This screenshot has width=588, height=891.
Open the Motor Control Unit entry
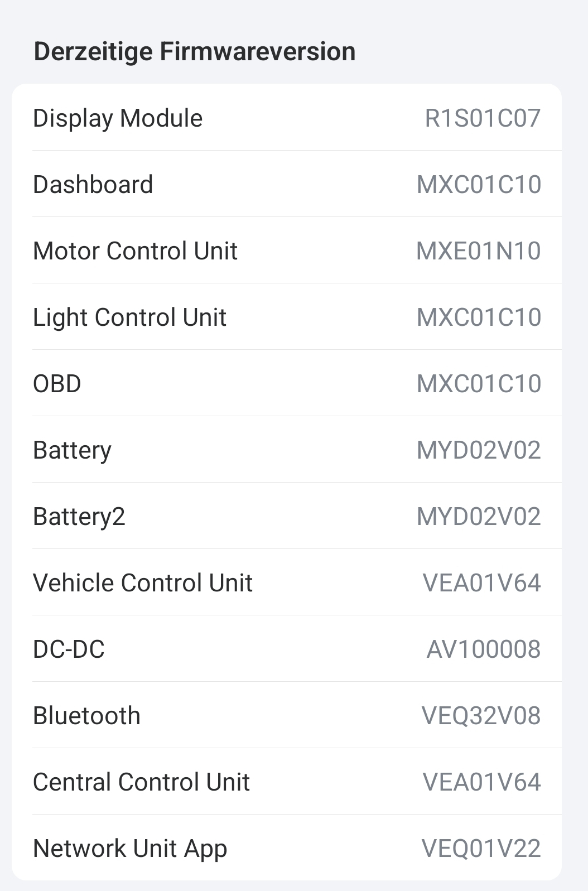point(135,251)
